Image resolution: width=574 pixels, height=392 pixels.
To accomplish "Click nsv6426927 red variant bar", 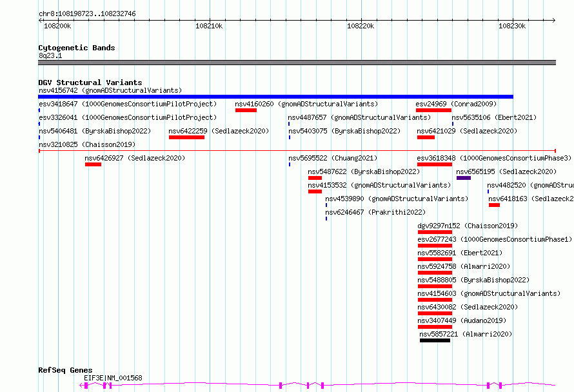I will (x=93, y=164).
